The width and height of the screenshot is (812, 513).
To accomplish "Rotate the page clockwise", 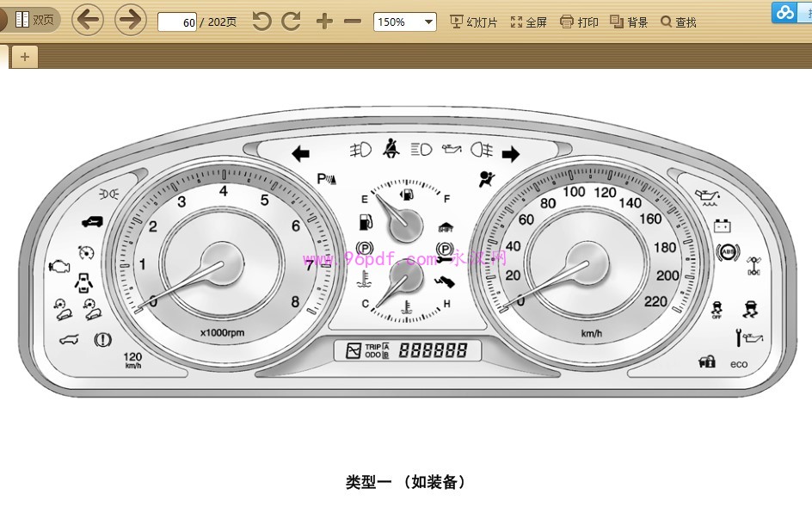I will pos(292,22).
